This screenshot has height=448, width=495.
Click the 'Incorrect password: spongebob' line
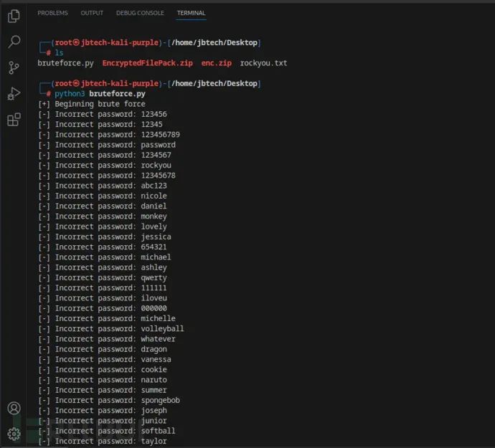(109, 401)
